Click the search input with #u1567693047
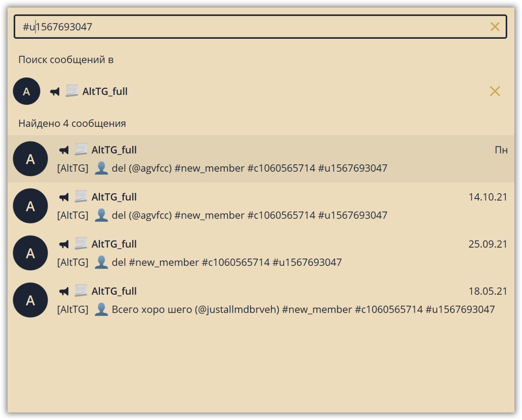Viewport: 522px width, 420px height. pyautogui.click(x=245, y=27)
